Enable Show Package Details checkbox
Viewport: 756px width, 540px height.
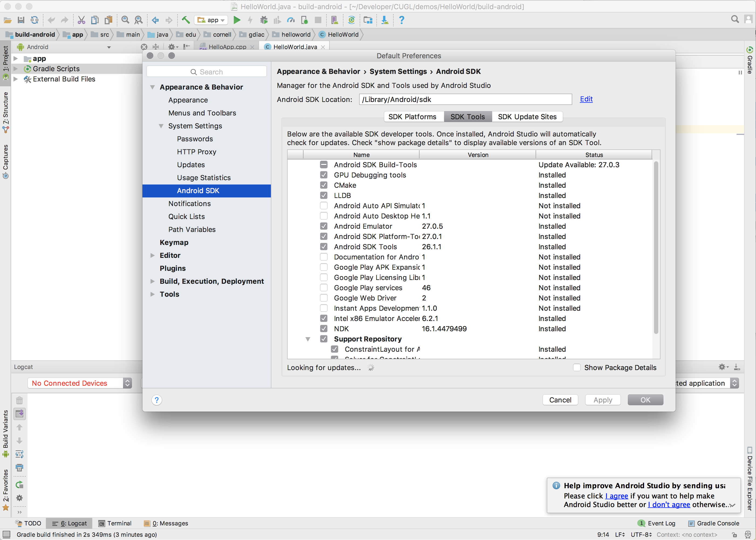pos(577,367)
